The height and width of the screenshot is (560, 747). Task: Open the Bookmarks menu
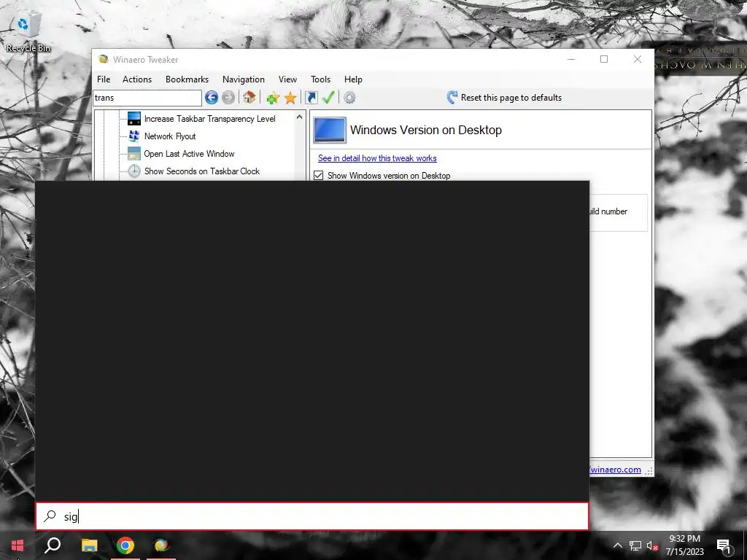187,79
